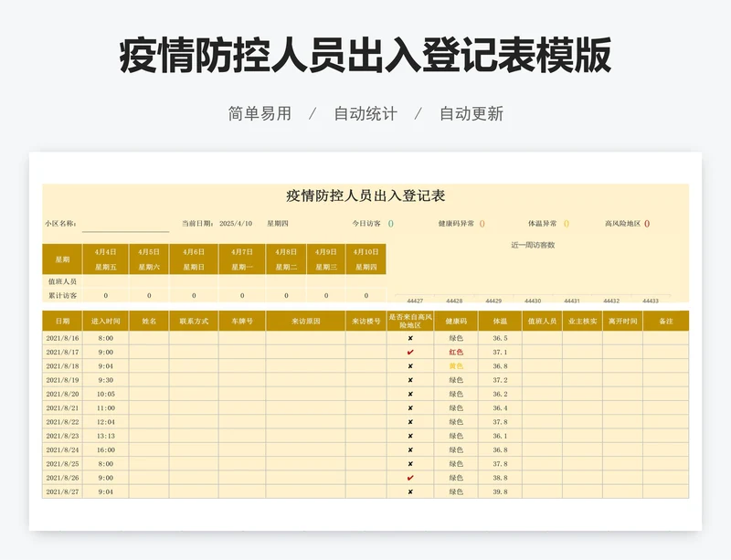This screenshot has height=560, width=731.
Task: Click the 当前日期 2025/4/10 cell
Action: coord(236,223)
